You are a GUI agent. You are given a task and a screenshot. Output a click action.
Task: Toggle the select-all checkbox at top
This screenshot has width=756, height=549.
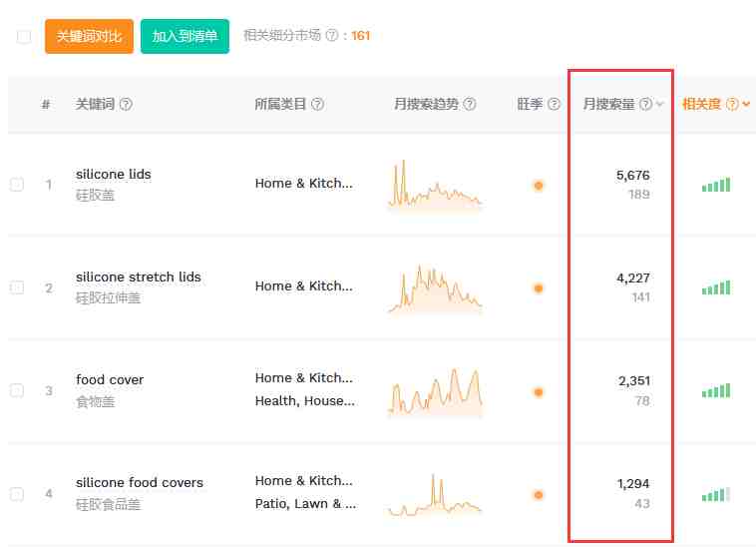[24, 37]
